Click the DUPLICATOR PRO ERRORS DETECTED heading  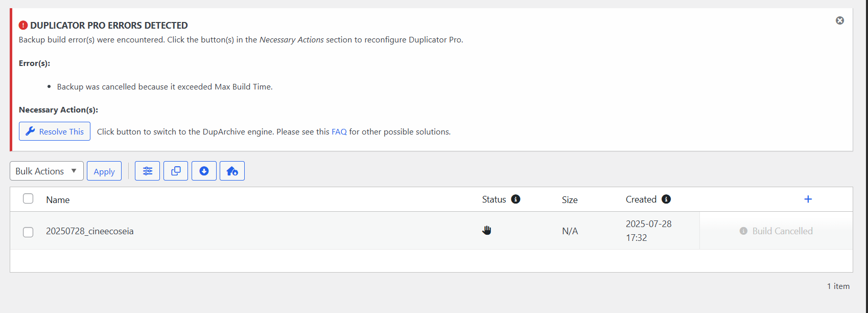coord(109,26)
